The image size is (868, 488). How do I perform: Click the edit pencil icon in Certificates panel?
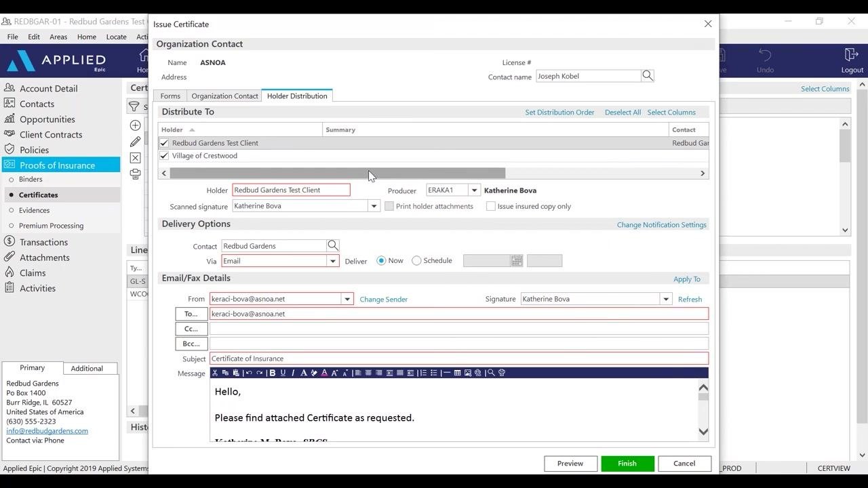pos(136,142)
